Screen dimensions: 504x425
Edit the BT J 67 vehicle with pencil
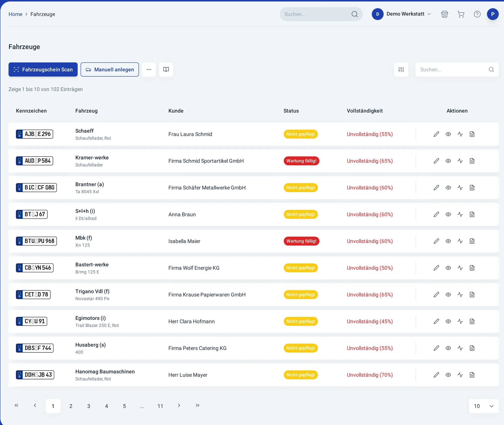pyautogui.click(x=436, y=214)
